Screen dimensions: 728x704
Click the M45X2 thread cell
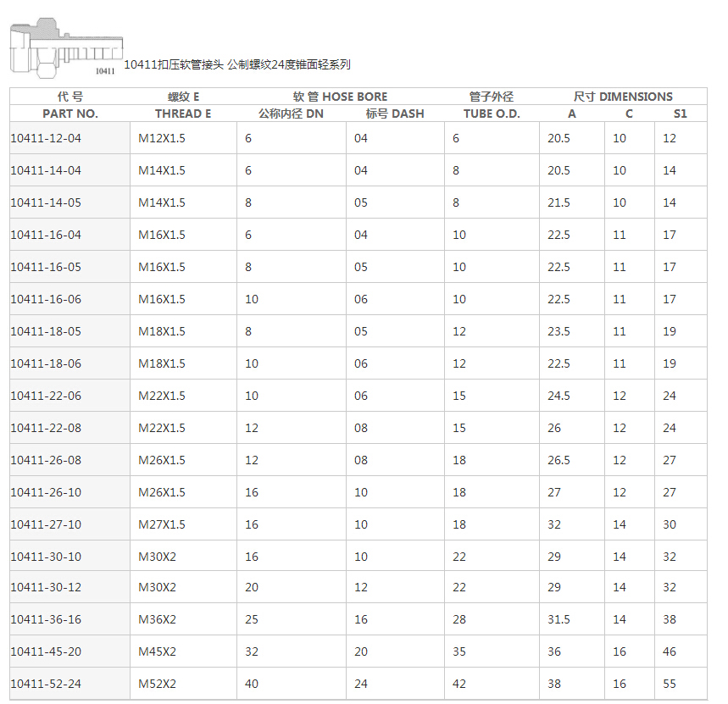click(x=158, y=651)
